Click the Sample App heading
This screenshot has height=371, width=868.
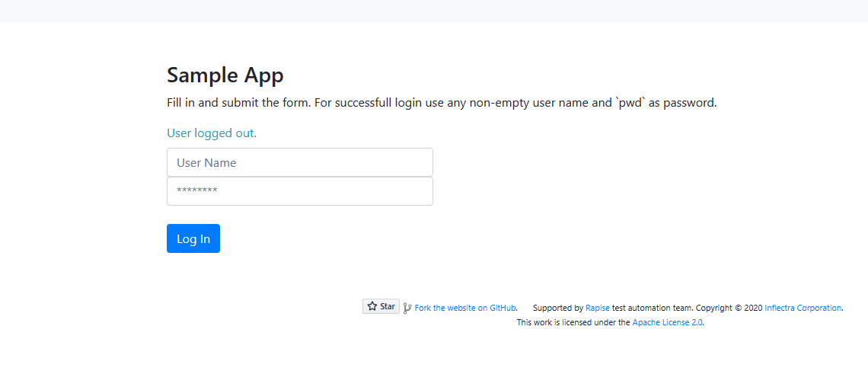click(x=225, y=75)
